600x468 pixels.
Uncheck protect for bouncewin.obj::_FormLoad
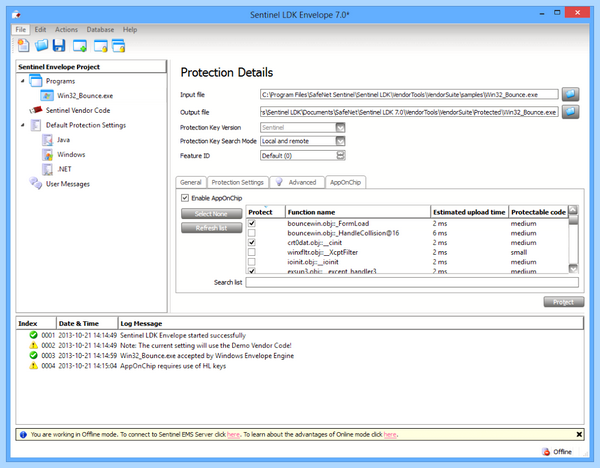point(252,223)
